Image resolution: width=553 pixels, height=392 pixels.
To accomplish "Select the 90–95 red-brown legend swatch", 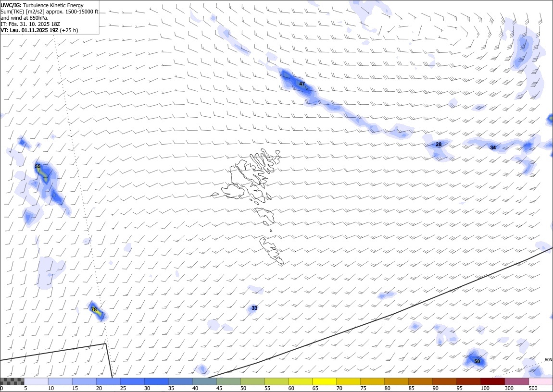I will (445, 381).
